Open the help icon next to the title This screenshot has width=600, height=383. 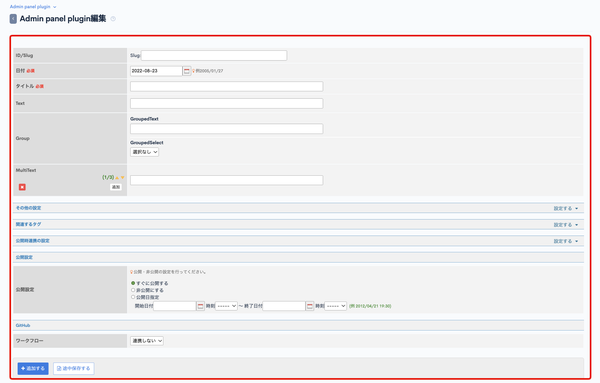113,19
